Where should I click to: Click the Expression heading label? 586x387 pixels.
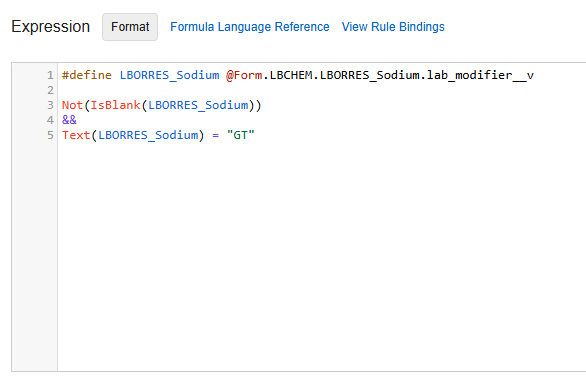[x=50, y=27]
